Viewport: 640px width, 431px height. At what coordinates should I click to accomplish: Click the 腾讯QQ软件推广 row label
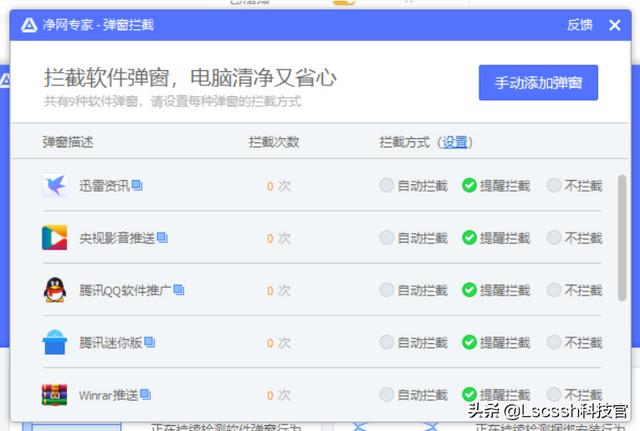point(125,290)
